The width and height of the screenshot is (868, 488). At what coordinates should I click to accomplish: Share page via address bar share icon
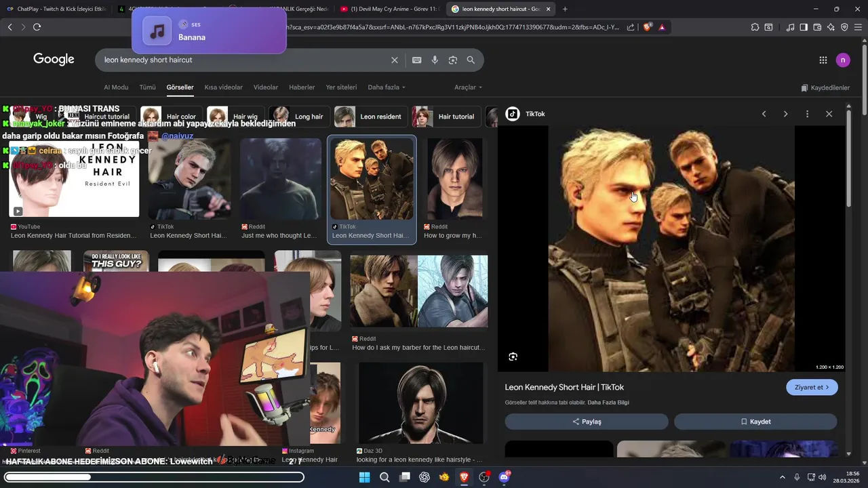point(631,27)
